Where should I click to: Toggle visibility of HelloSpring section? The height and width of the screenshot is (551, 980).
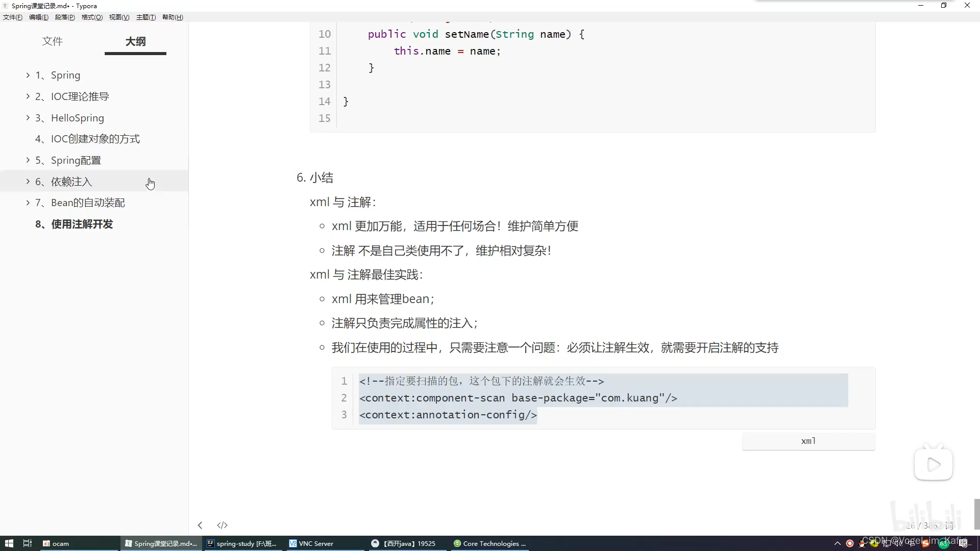[x=28, y=118]
